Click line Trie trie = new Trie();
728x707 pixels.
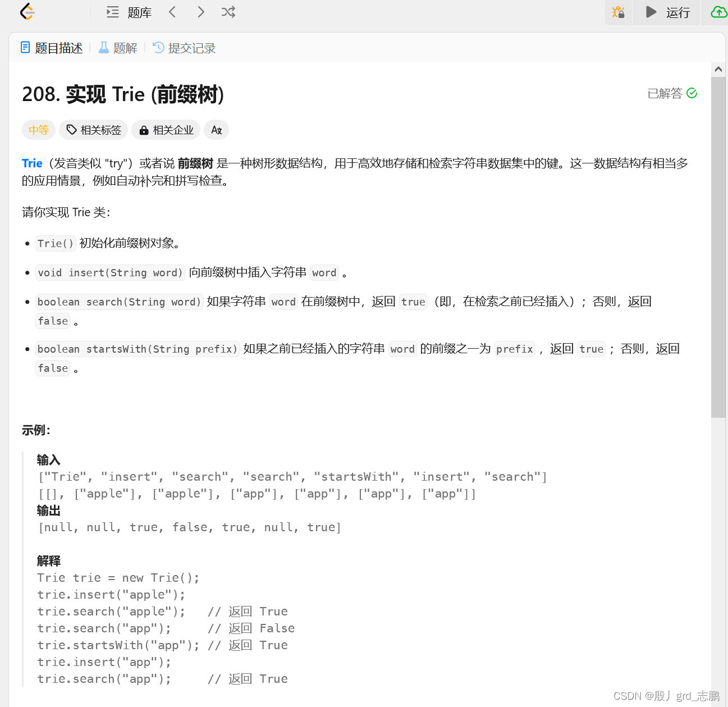pyautogui.click(x=118, y=578)
